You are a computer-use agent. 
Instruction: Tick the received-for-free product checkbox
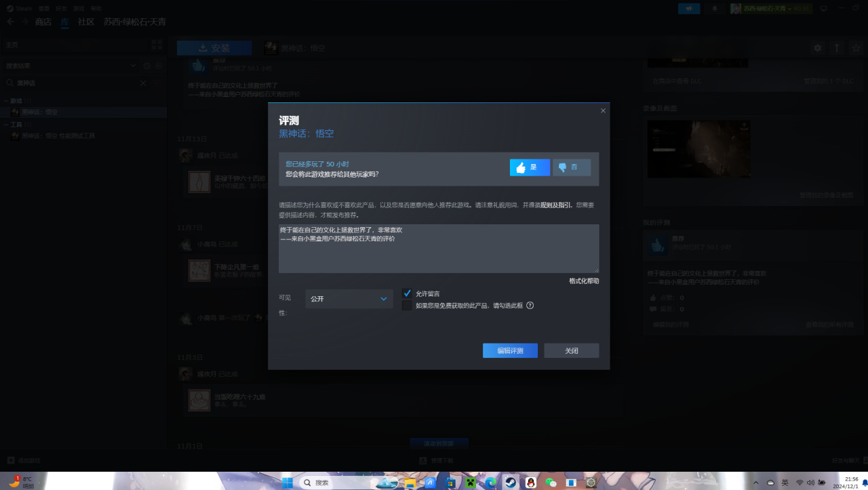coord(407,305)
